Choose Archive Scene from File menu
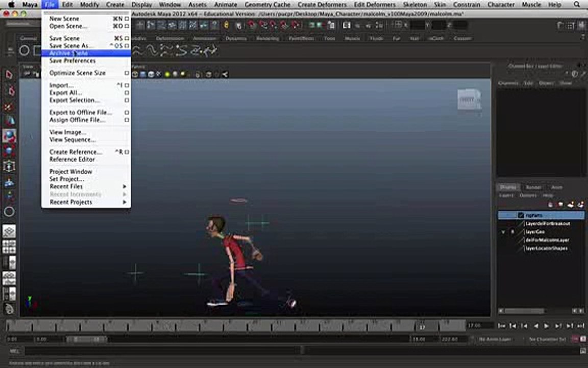The width and height of the screenshot is (588, 368). pos(86,53)
